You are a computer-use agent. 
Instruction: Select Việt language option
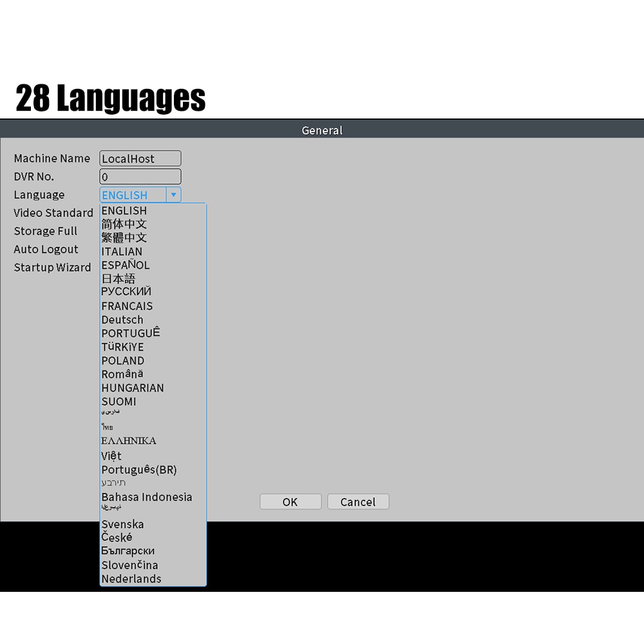pos(153,456)
